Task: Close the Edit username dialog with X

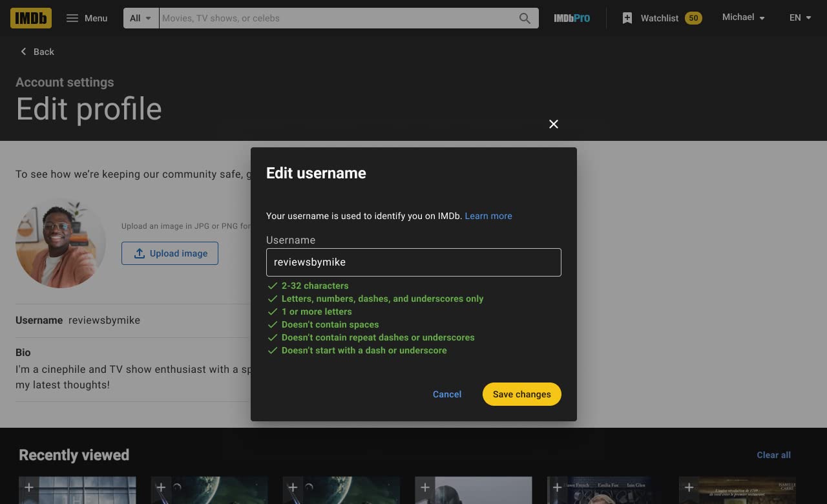Action: (x=554, y=124)
